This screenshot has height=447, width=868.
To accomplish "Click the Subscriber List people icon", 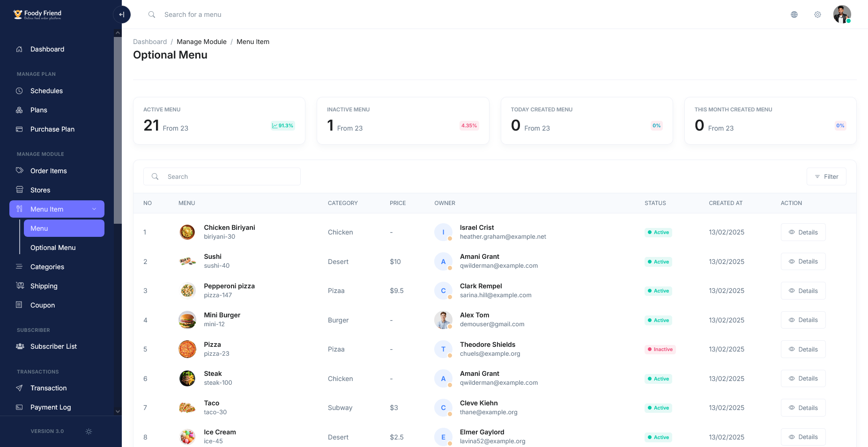I will (x=20, y=346).
